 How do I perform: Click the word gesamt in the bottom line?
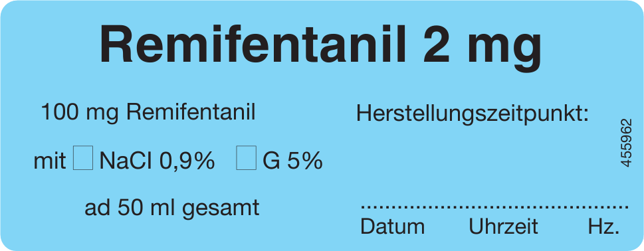point(220,210)
